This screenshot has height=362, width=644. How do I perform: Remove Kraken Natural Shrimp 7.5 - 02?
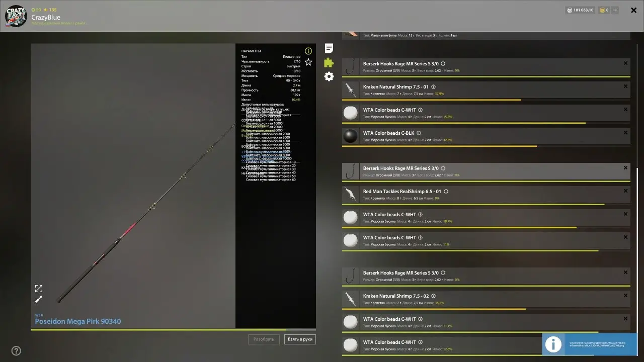(x=625, y=296)
